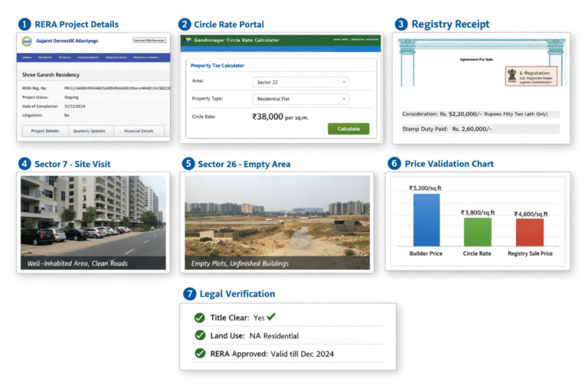Click the Agreement For Sale heading

pyautogui.click(x=476, y=59)
